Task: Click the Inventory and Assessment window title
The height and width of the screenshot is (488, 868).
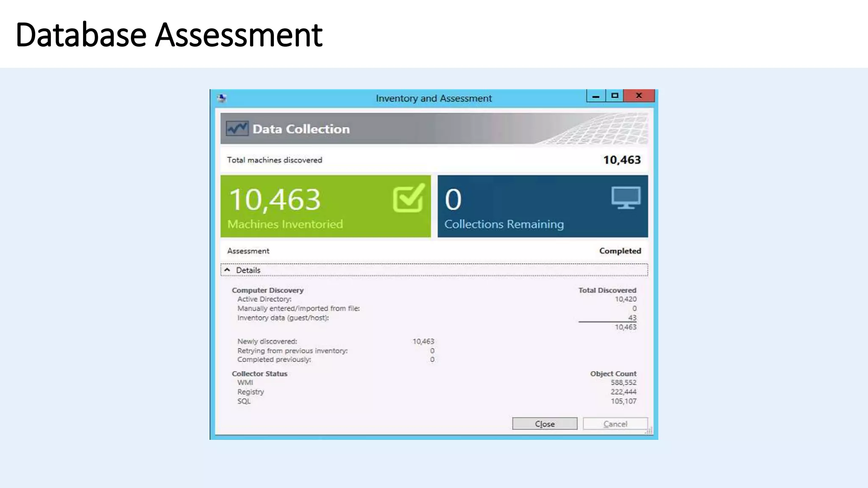Action: (434, 98)
